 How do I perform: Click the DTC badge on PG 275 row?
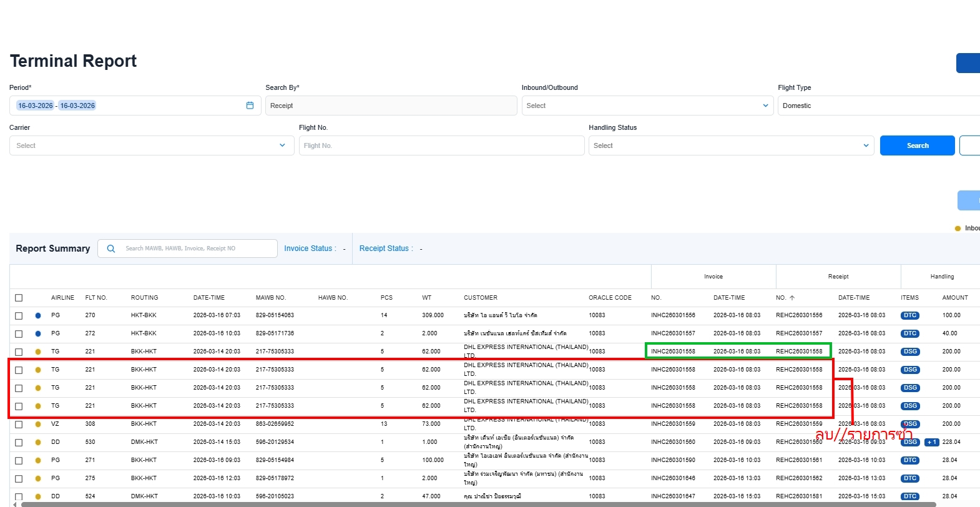[909, 478]
